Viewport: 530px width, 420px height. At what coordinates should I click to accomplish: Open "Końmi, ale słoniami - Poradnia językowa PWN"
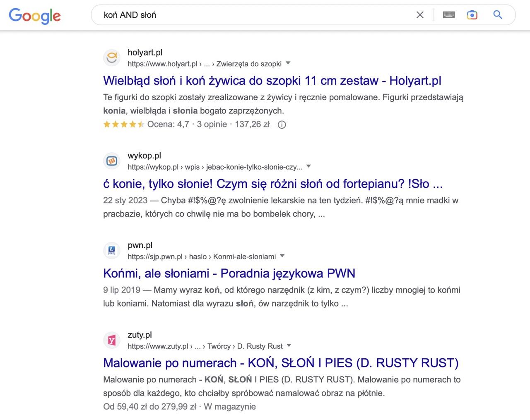[x=229, y=273]
